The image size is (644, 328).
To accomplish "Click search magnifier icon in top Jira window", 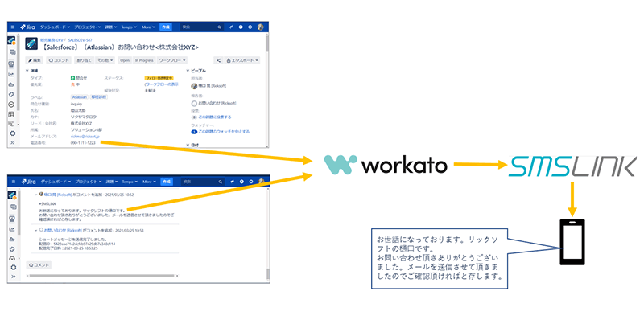I will click(219, 27).
